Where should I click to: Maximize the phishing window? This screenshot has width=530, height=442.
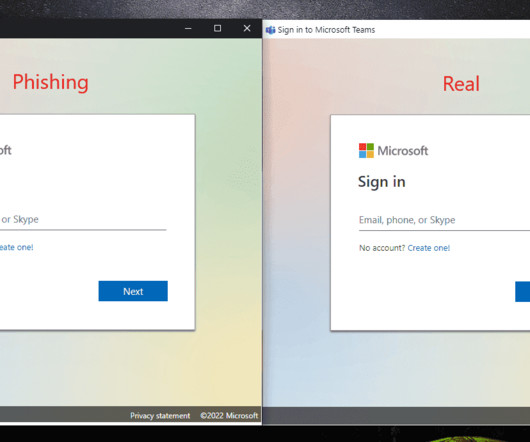[217, 28]
